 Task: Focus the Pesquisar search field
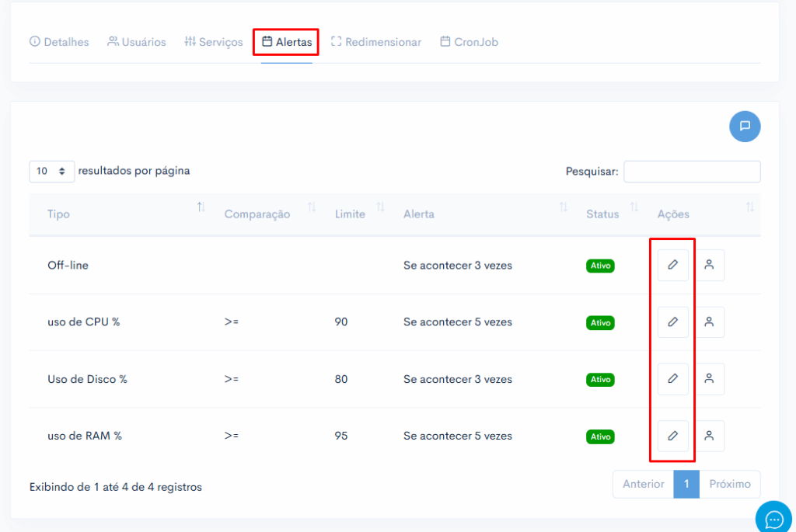pos(692,172)
